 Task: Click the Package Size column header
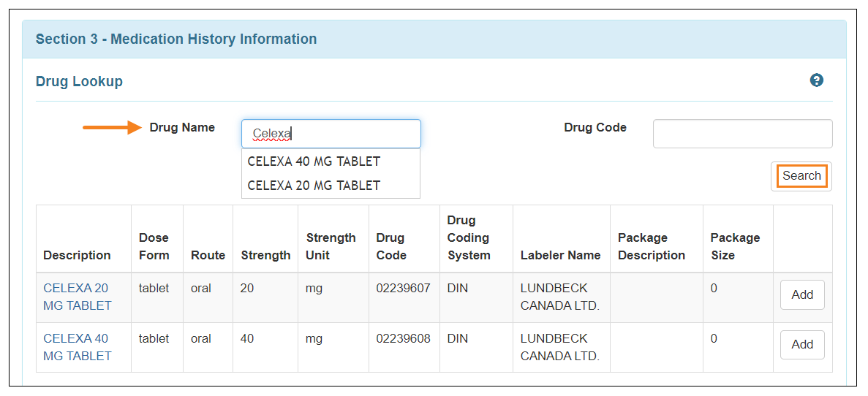735,246
